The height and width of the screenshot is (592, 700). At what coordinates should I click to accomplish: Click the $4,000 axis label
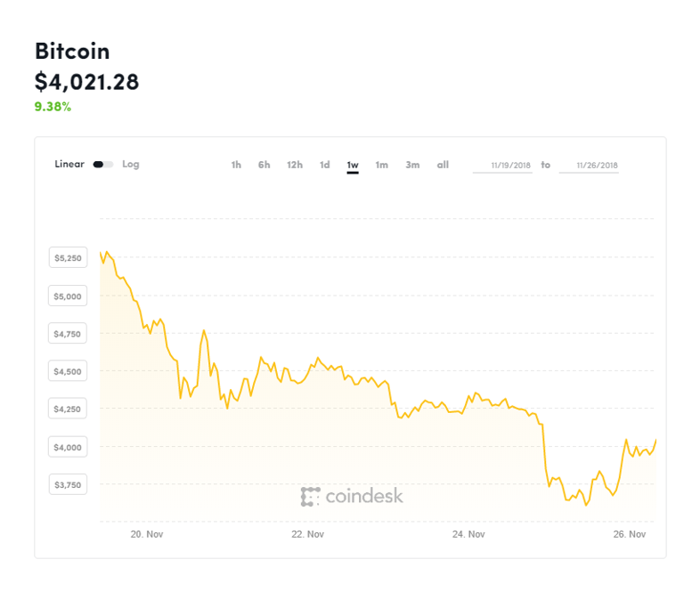[68, 447]
